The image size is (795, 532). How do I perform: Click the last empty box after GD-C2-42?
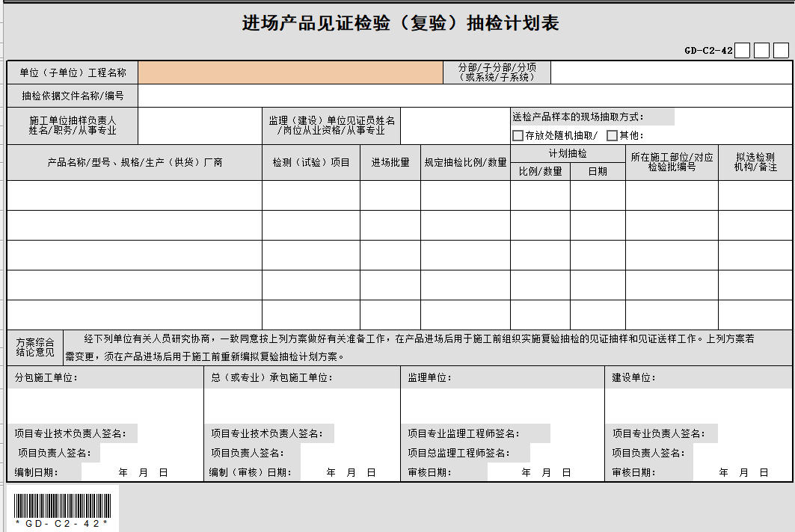click(x=781, y=51)
